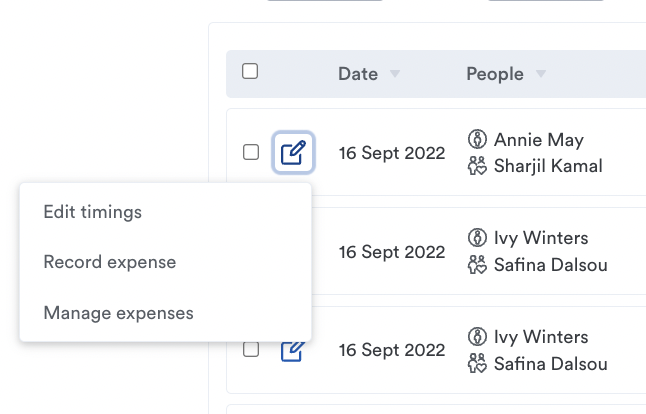Open the Sharjil Kamal carer name
The height and width of the screenshot is (414, 646).
point(548,166)
